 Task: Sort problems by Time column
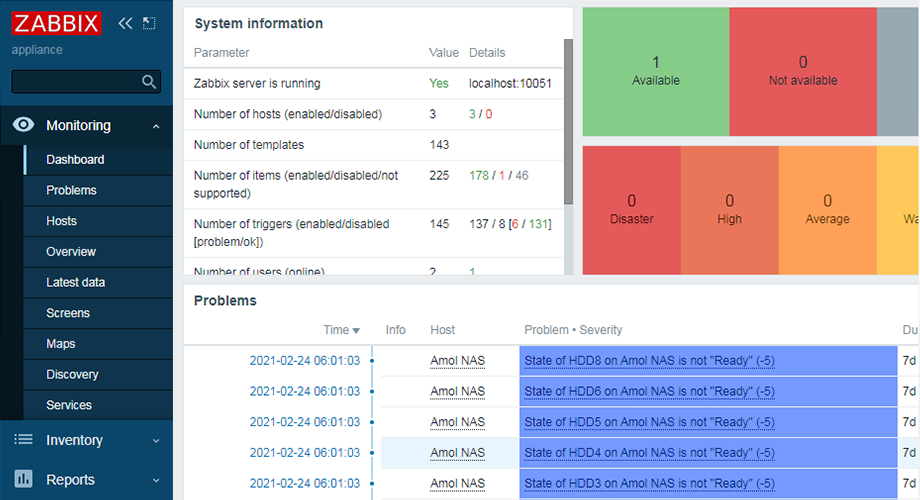[x=341, y=330]
